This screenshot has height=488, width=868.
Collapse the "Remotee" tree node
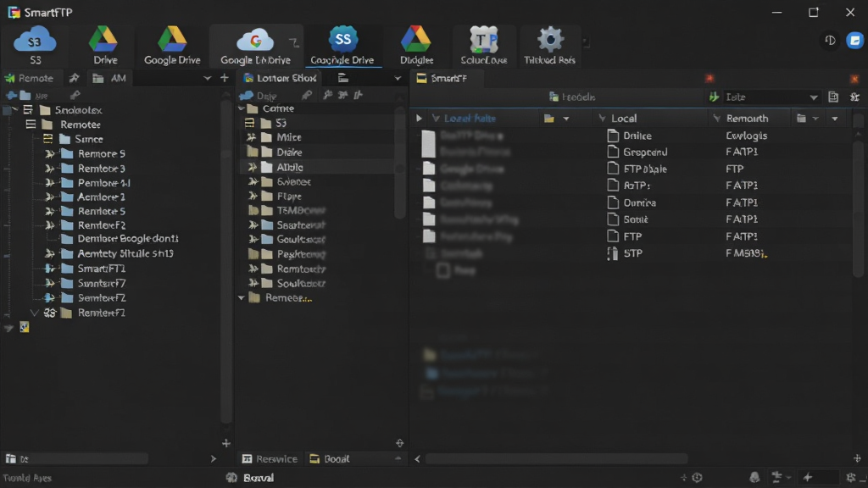click(x=31, y=124)
